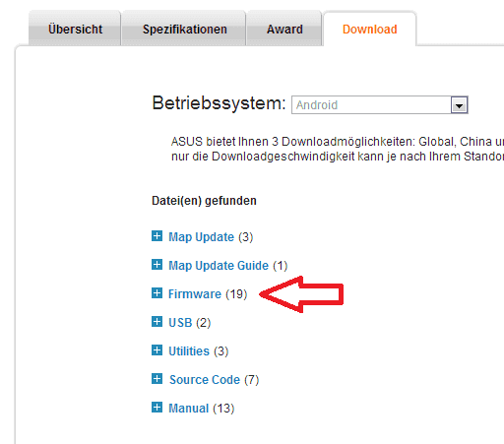This screenshot has width=504, height=444.
Task: Open the Manual (13) link
Action: pyautogui.click(x=201, y=409)
